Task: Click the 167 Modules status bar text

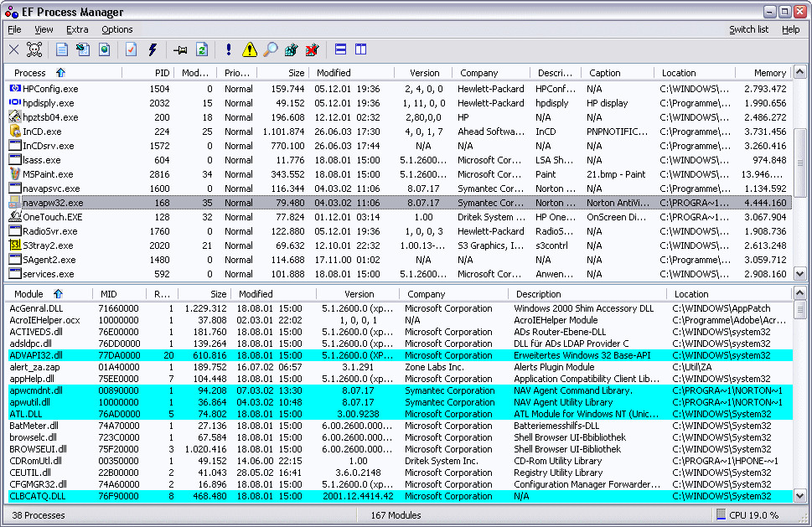Action: pyautogui.click(x=396, y=515)
